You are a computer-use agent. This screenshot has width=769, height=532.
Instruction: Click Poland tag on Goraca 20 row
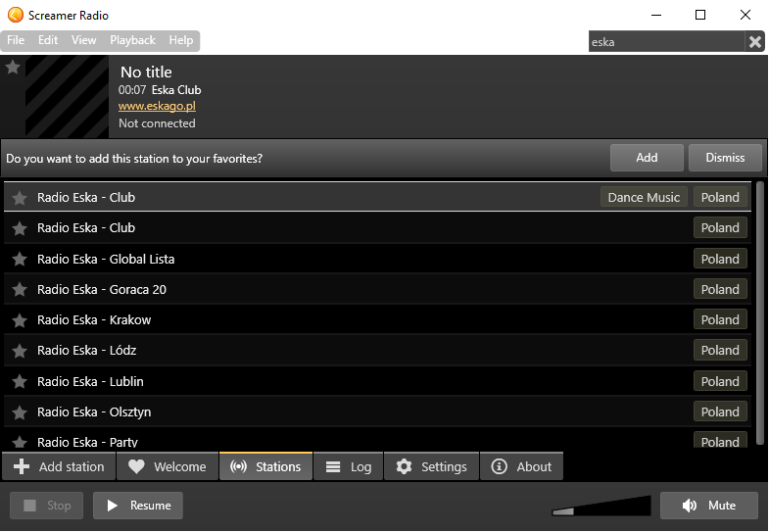(720, 289)
